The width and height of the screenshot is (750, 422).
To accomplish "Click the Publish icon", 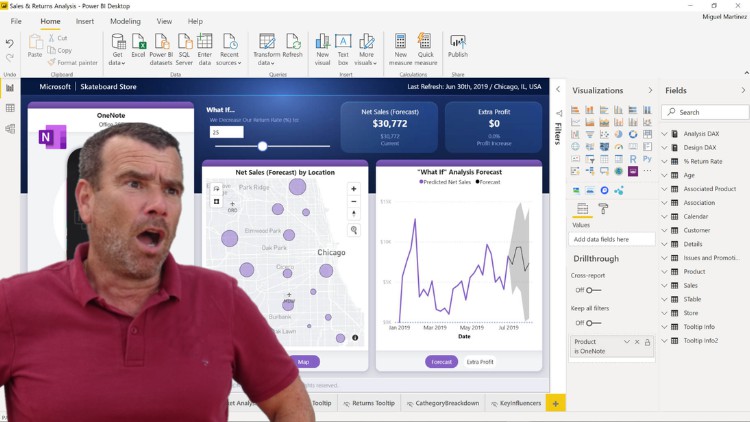I will point(458,42).
